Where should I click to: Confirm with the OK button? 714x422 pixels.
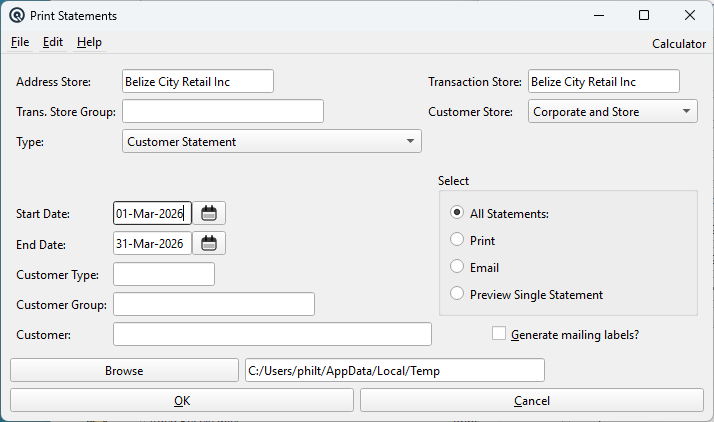coord(182,400)
